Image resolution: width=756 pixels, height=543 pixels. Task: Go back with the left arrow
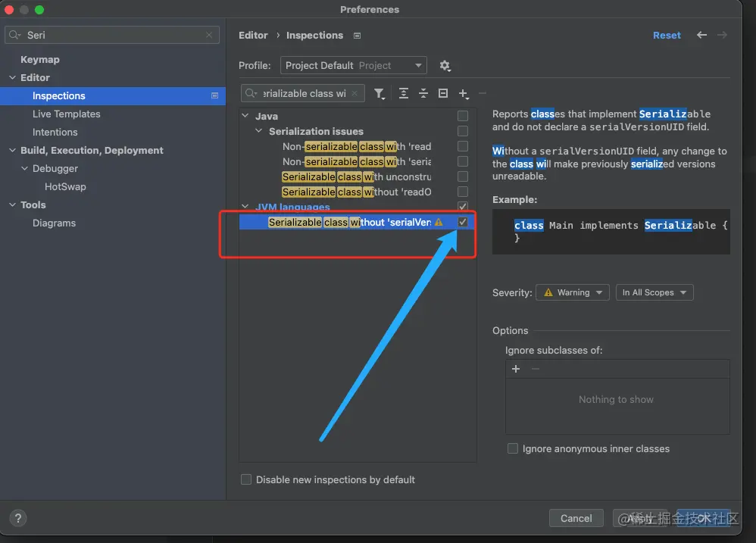(x=701, y=35)
